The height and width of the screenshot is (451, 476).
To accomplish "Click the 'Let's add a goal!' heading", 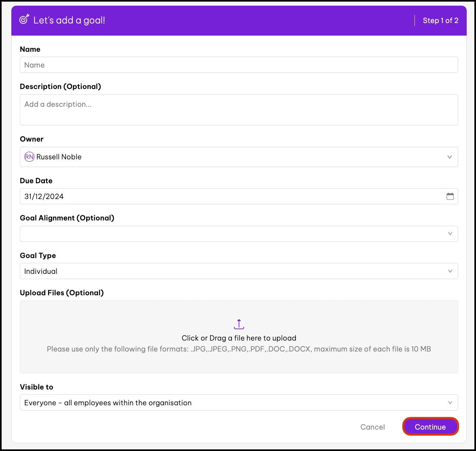I will pos(69,20).
